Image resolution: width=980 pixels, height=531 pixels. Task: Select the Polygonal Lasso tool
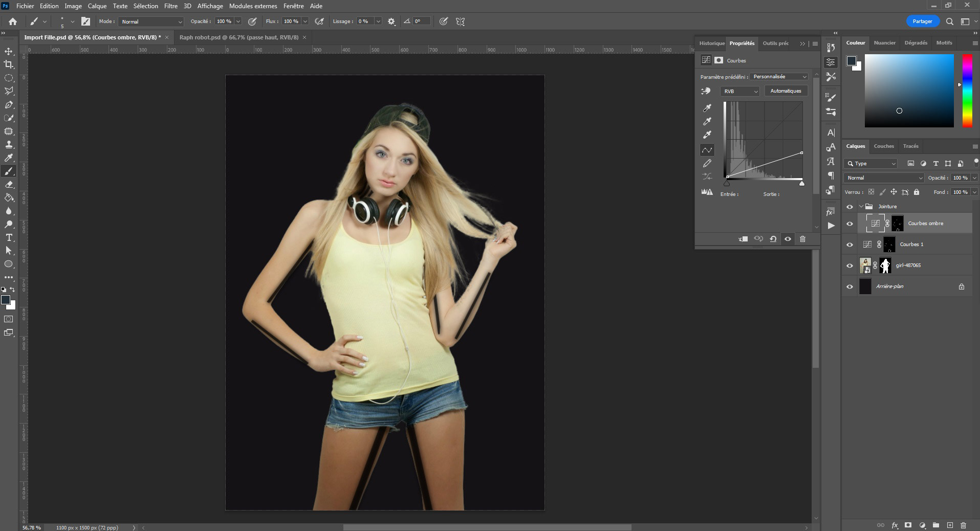pyautogui.click(x=9, y=91)
